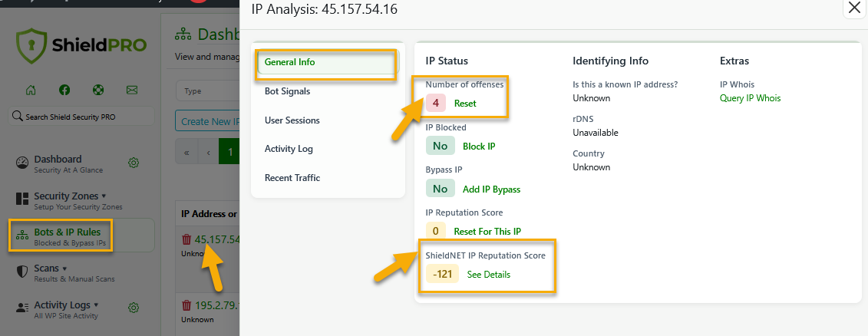The image size is (868, 336).
Task: Click the lifebuoy help icon
Action: click(x=98, y=90)
